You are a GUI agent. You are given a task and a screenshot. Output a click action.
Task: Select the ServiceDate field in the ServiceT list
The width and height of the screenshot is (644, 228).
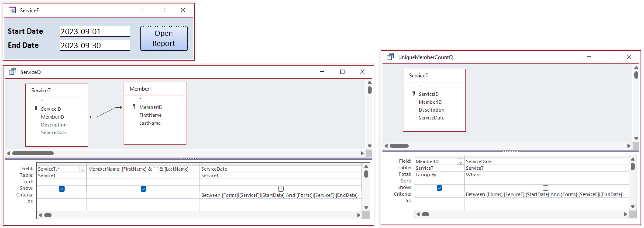pyautogui.click(x=54, y=133)
